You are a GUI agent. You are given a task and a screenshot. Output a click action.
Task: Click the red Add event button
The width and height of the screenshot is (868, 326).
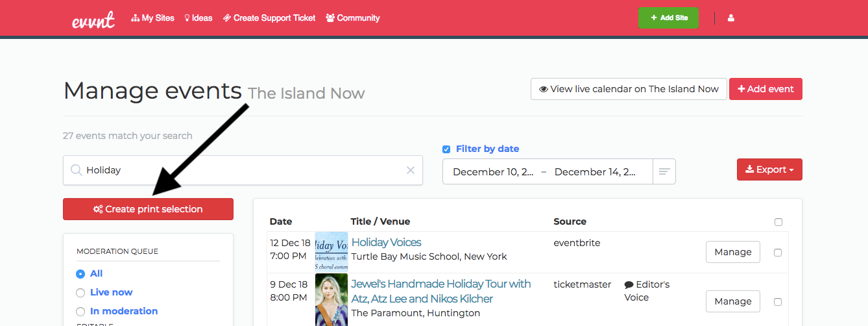point(766,89)
